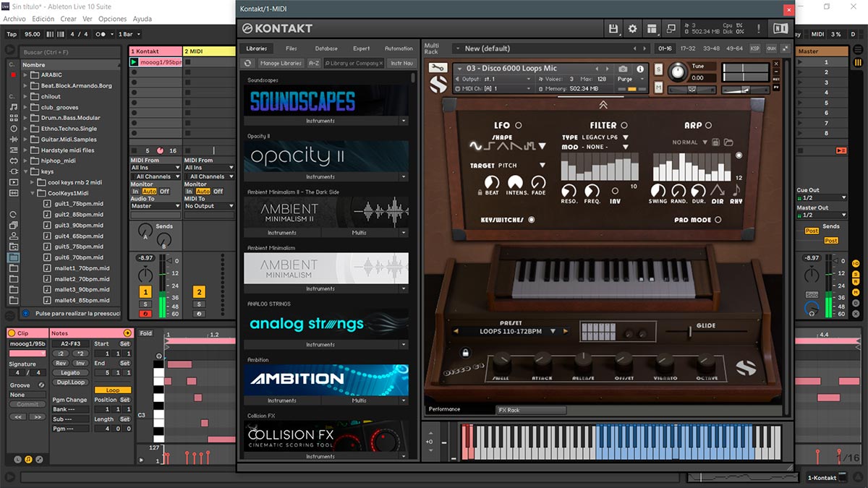Open the MIDI Effects category in Ableton browser

point(14,150)
